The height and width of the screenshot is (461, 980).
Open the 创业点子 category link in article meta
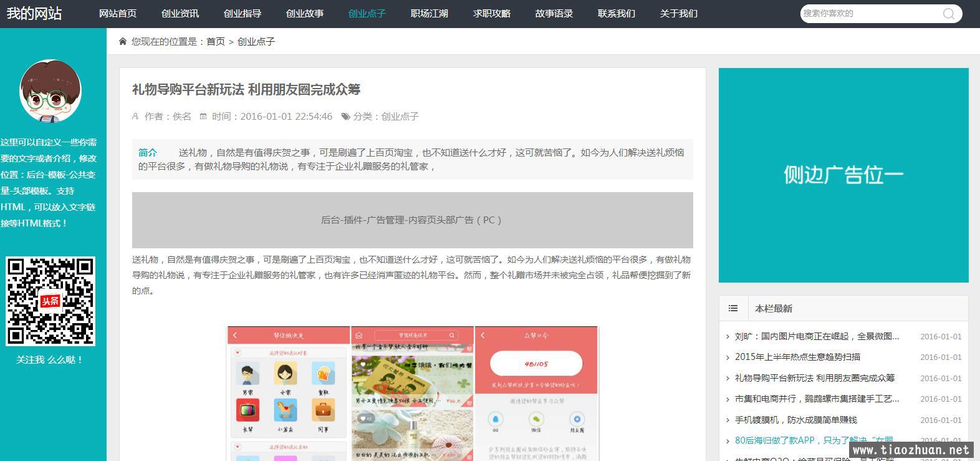[400, 117]
